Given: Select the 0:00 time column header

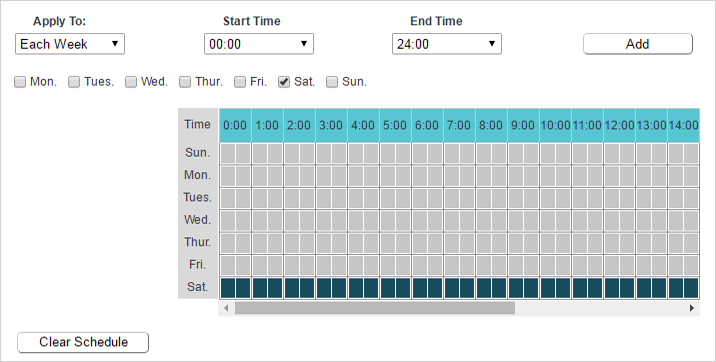Looking at the screenshot, I should (x=235, y=126).
